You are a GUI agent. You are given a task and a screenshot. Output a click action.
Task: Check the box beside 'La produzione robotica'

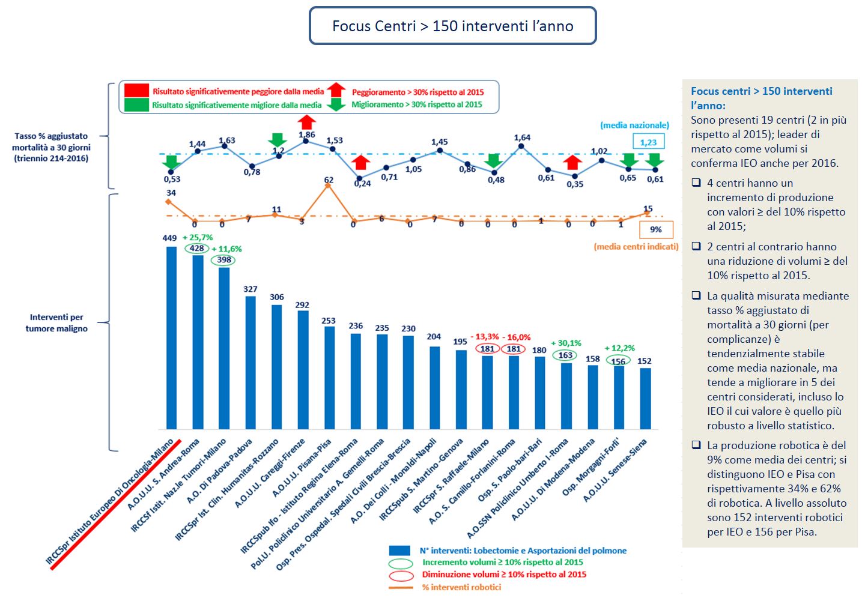696,445
